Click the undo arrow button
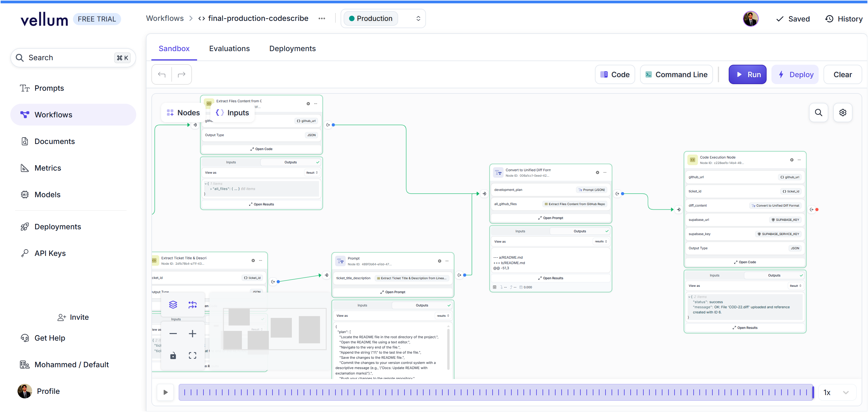 pyautogui.click(x=162, y=74)
